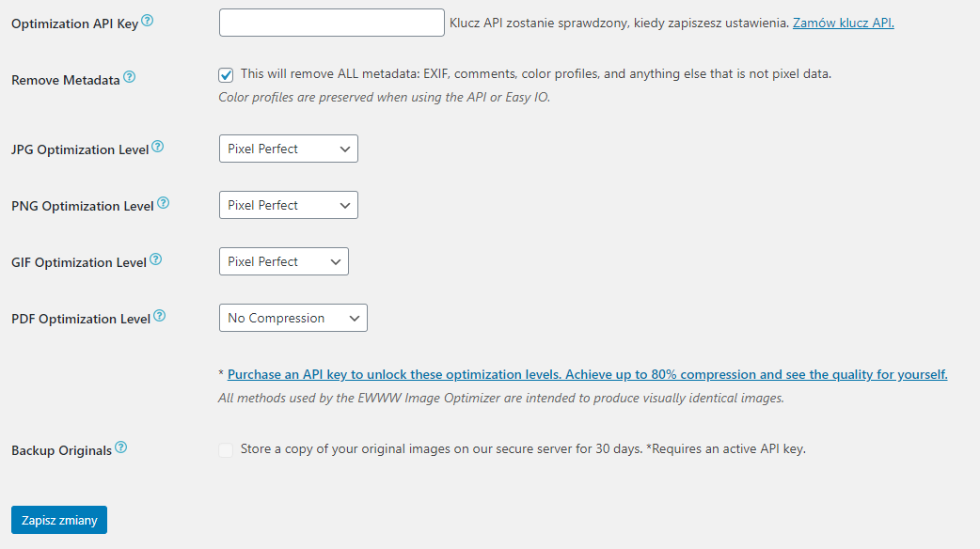Click the 'Optimization API Key' label text
The width and height of the screenshot is (980, 549).
tap(74, 24)
